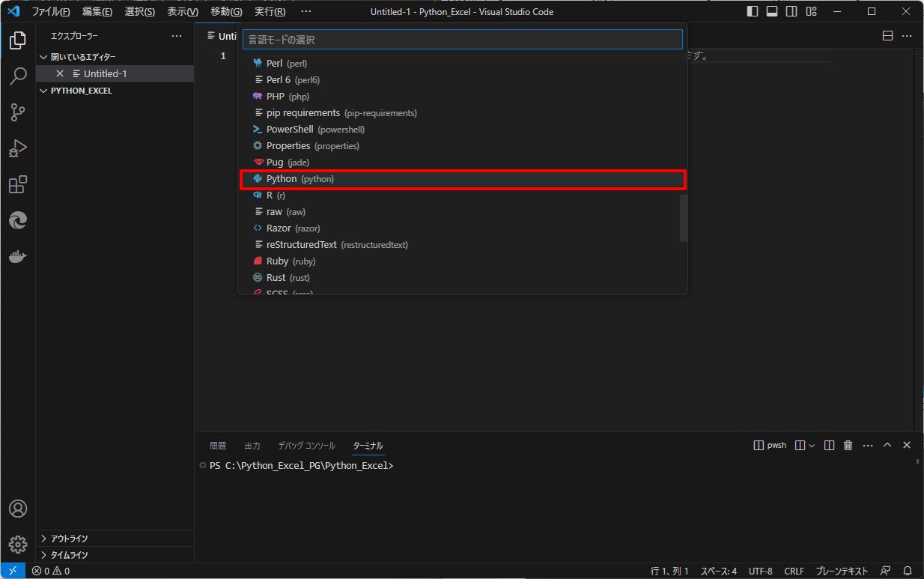Open the Extensions view
Screen dimensions: 924x579
[x=18, y=184]
